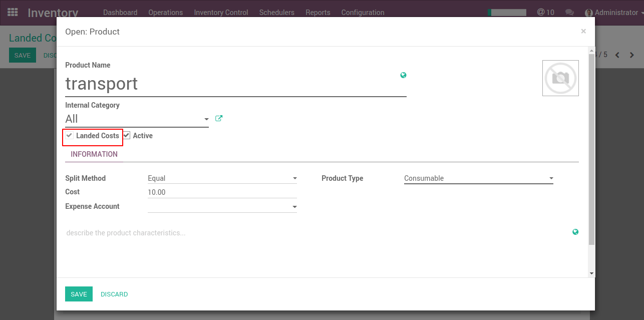
Task: Open the @10 mentions notifications
Action: [x=545, y=13]
